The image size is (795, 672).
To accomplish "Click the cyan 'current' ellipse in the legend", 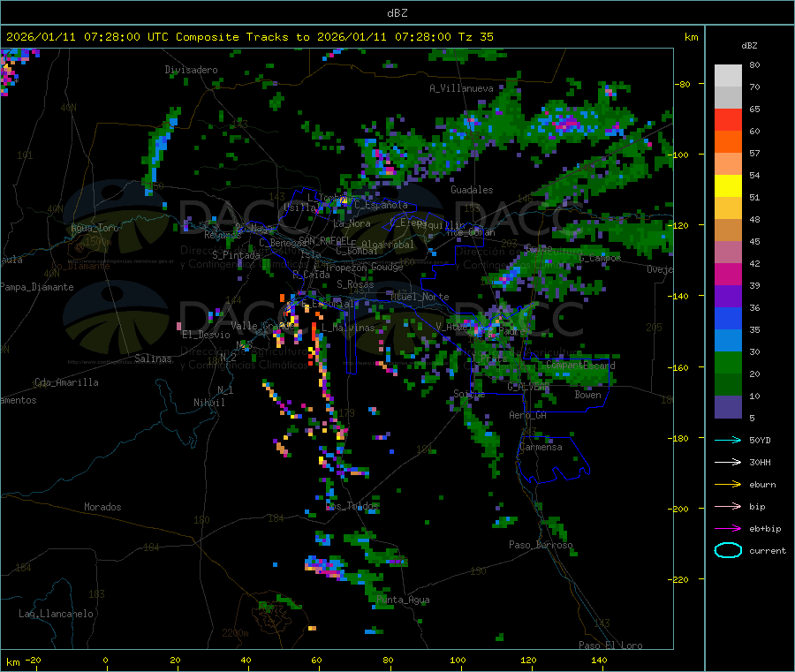I will (728, 550).
